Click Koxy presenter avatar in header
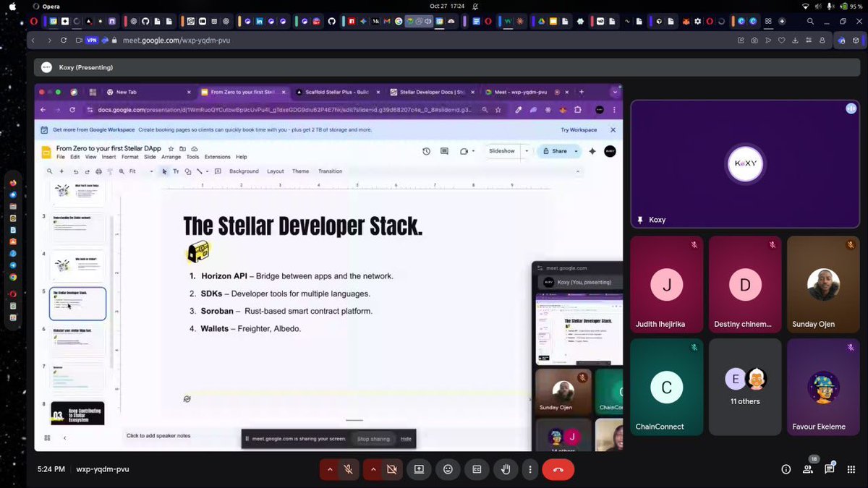The width and height of the screenshot is (868, 488). click(47, 67)
